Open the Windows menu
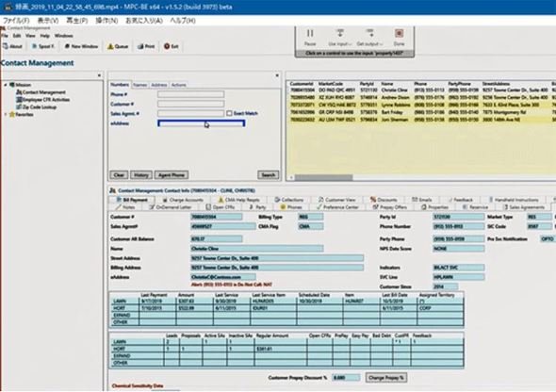The height and width of the screenshot is (392, 556). tap(64, 36)
